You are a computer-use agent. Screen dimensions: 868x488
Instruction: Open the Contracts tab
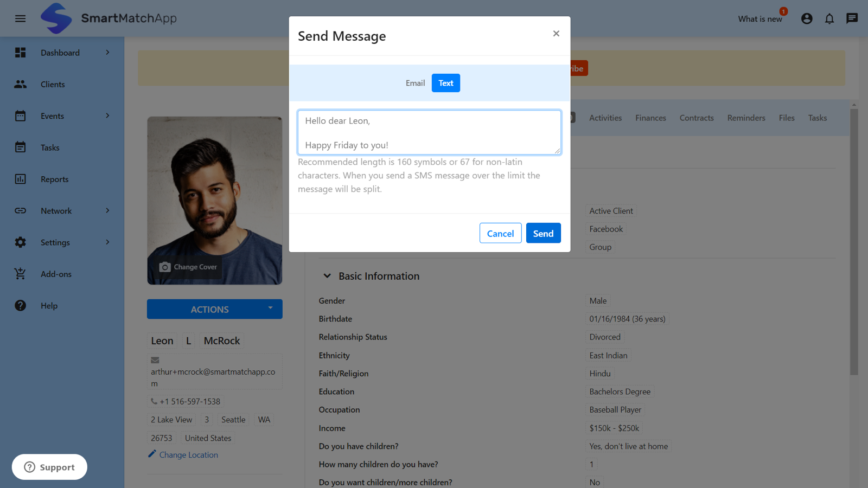coord(697,117)
